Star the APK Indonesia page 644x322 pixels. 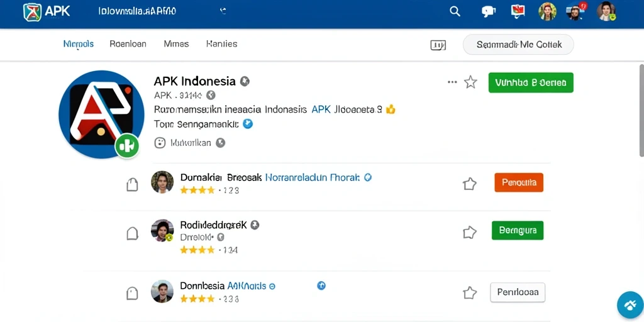[470, 82]
